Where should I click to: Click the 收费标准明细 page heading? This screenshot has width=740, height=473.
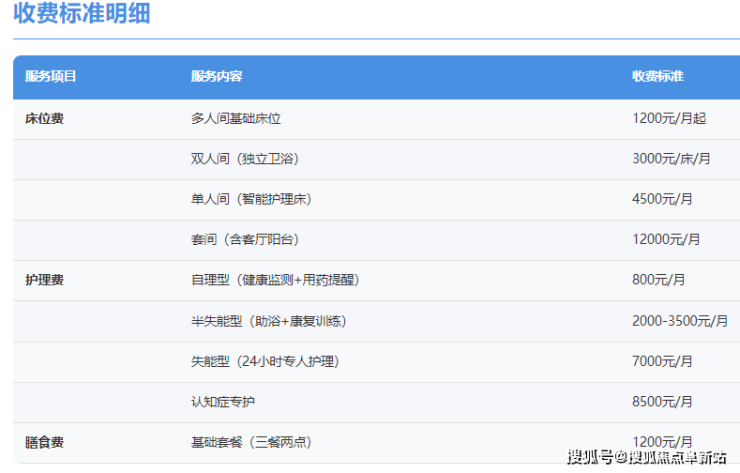tap(82, 15)
